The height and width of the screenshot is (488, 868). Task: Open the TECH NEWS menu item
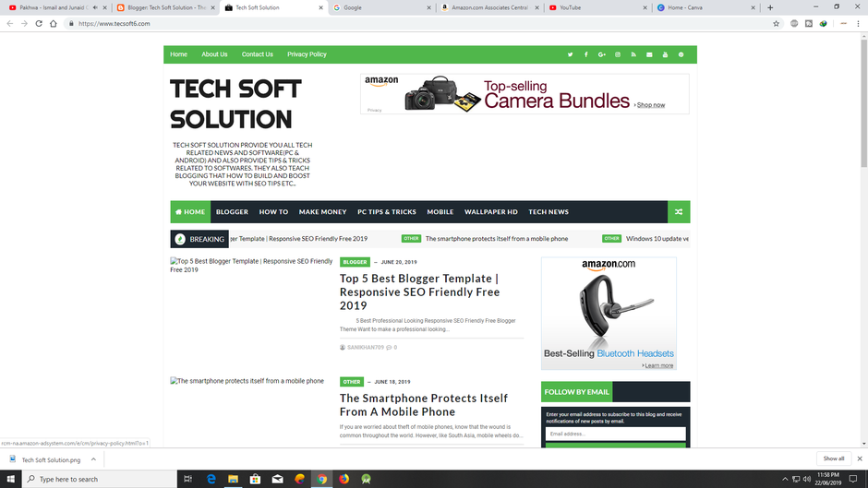[548, 212]
